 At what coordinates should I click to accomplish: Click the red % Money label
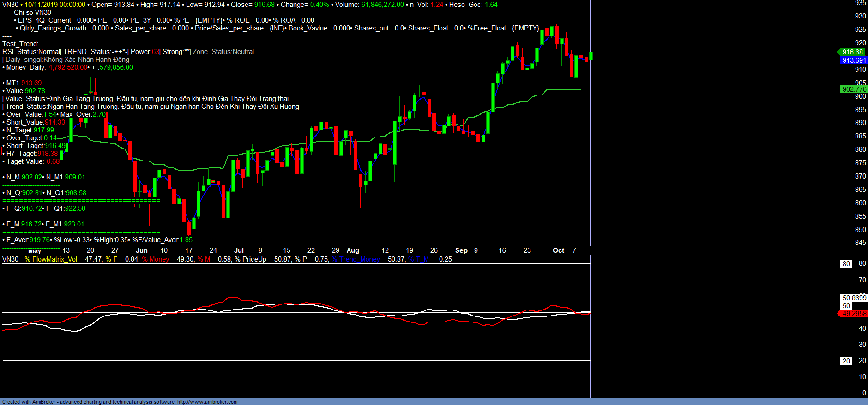click(156, 259)
